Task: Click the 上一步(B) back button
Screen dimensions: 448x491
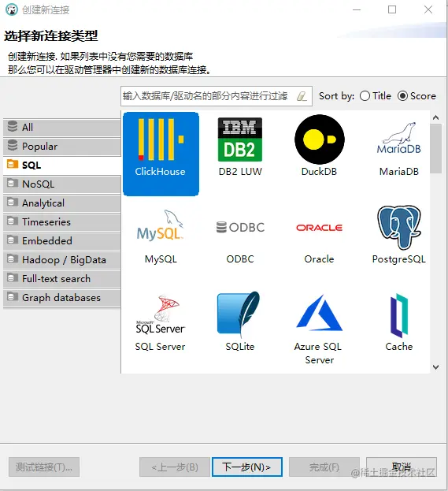Action: (175, 467)
